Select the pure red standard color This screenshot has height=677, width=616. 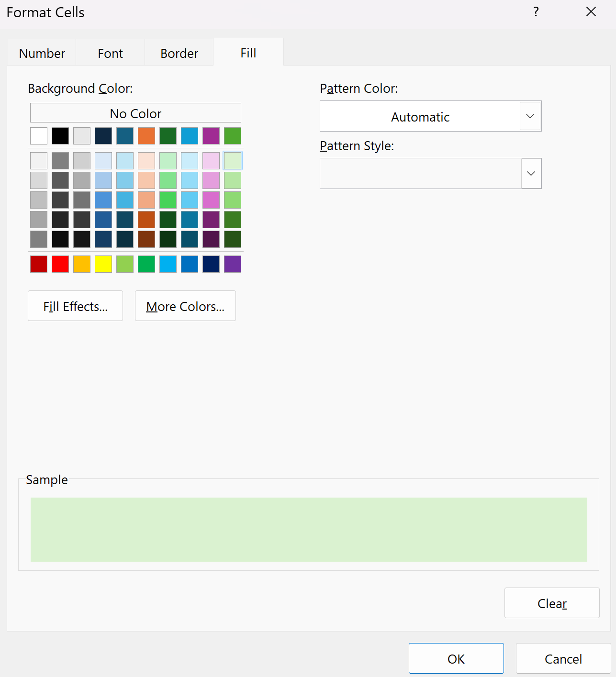coord(60,264)
